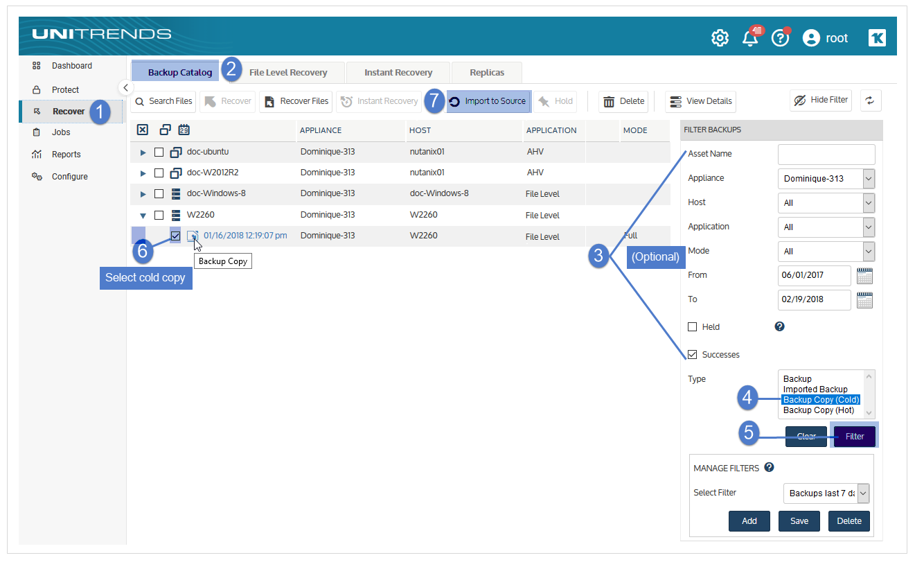The height and width of the screenshot is (569, 924).
Task: Open the settings gear in header
Action: tap(720, 38)
